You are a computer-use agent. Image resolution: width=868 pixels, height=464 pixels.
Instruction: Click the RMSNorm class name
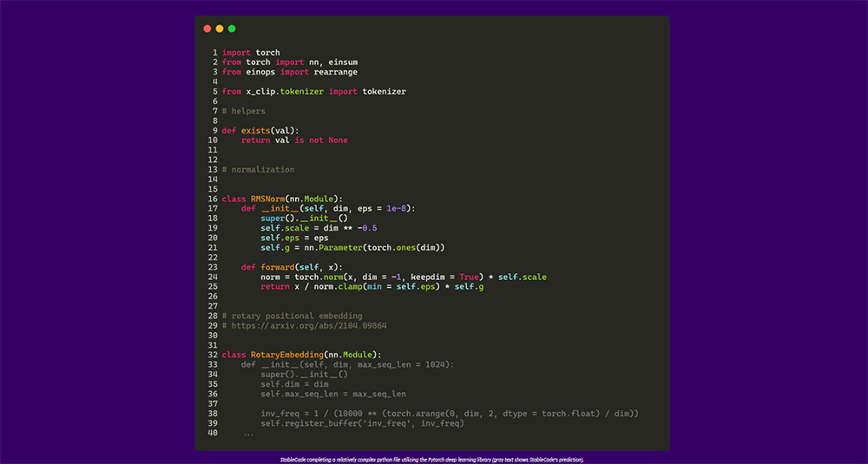(268, 199)
